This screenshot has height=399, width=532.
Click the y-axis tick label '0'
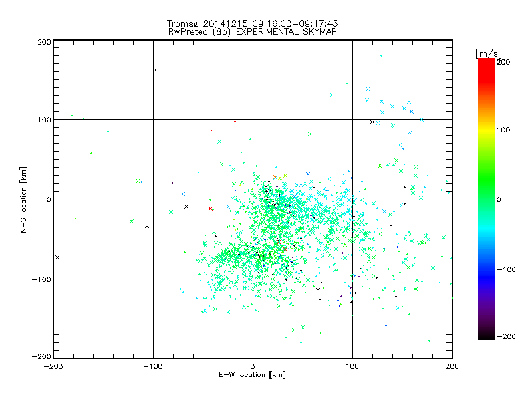tap(49, 199)
